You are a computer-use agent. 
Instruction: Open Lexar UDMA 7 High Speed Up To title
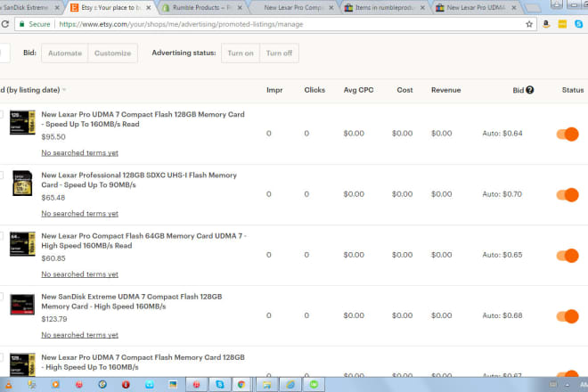[x=143, y=363]
